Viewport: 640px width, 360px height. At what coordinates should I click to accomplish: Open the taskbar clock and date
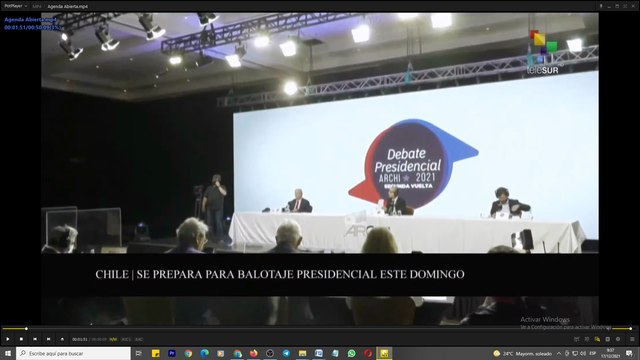point(611,353)
